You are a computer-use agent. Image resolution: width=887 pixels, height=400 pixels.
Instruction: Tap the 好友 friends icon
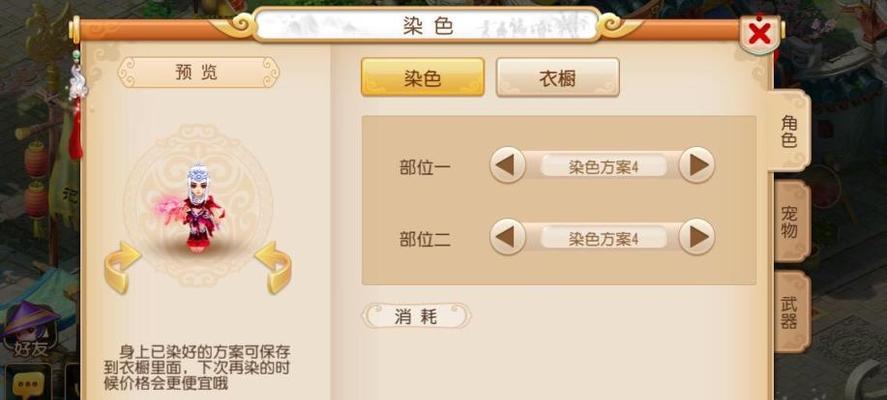point(31,329)
